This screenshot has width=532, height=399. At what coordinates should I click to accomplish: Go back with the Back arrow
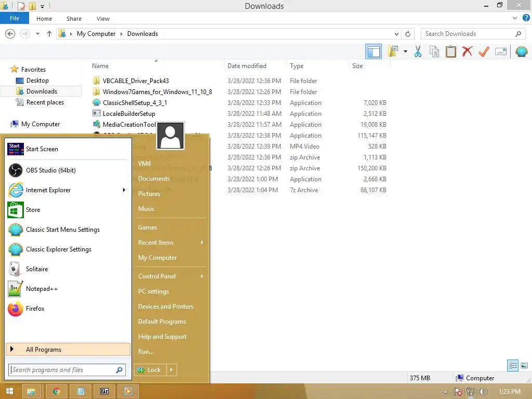point(10,34)
